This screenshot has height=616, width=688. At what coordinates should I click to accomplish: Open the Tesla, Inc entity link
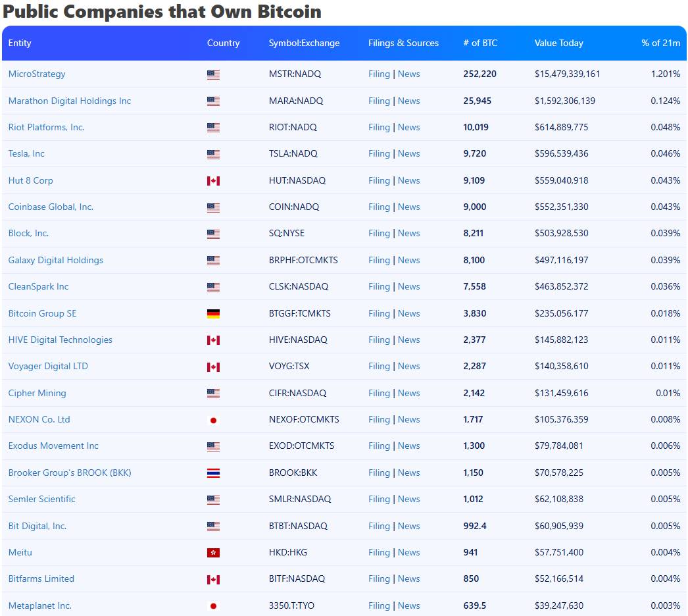26,153
